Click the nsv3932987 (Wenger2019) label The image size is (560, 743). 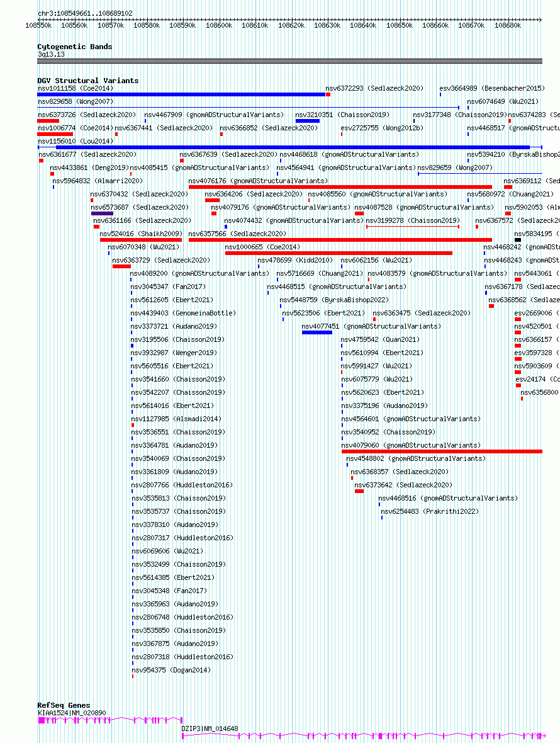[174, 354]
